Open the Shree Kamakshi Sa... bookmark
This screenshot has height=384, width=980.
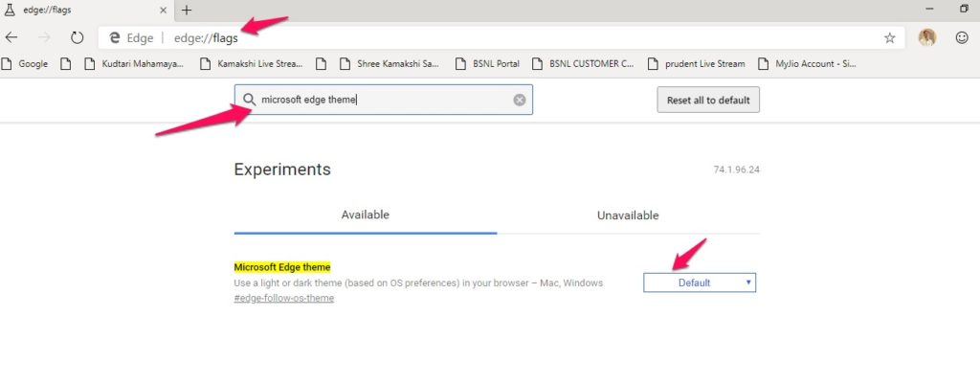tap(390, 64)
